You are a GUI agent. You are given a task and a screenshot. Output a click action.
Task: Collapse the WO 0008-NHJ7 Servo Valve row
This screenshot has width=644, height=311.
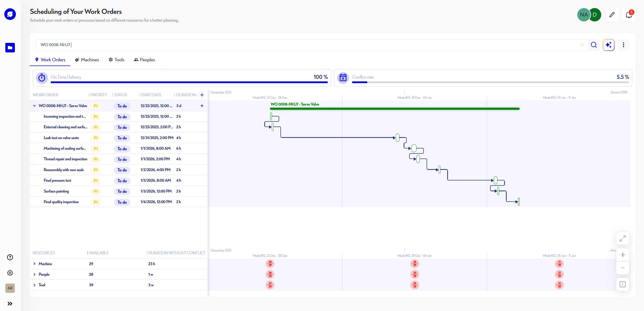35,106
